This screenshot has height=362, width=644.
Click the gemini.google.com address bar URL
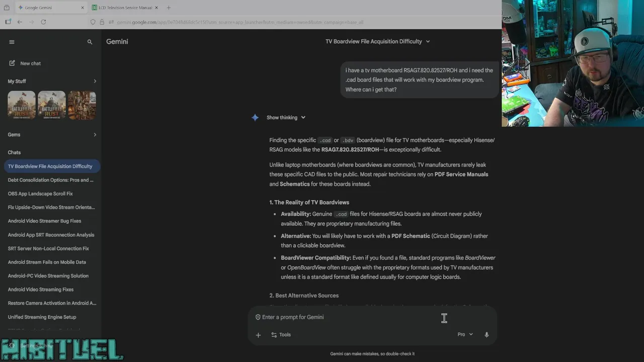240,22
